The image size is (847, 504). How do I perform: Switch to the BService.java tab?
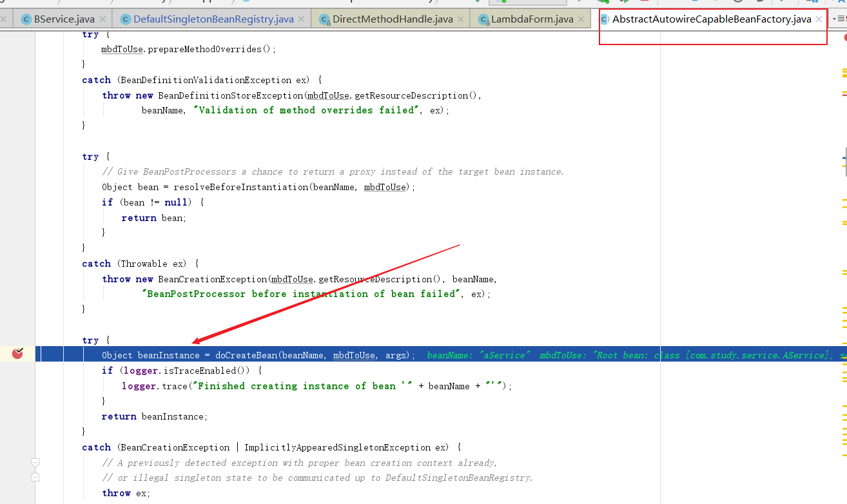point(64,19)
